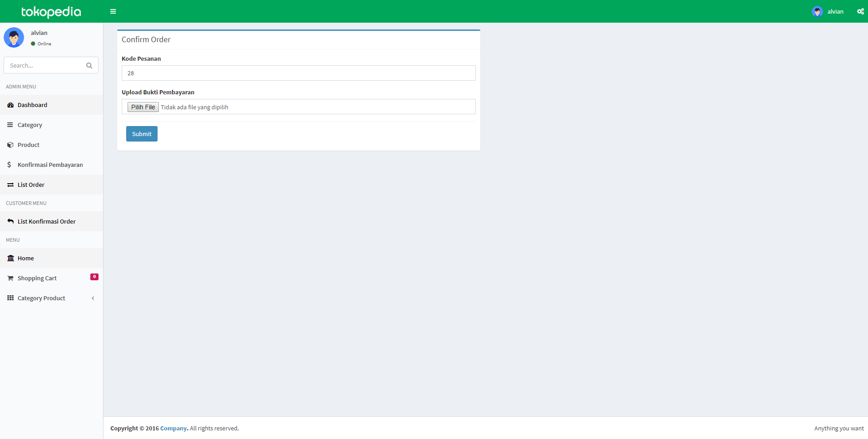868x439 pixels.
Task: Click the reply icon beside List Konfirmasi Order
Action: (x=10, y=221)
